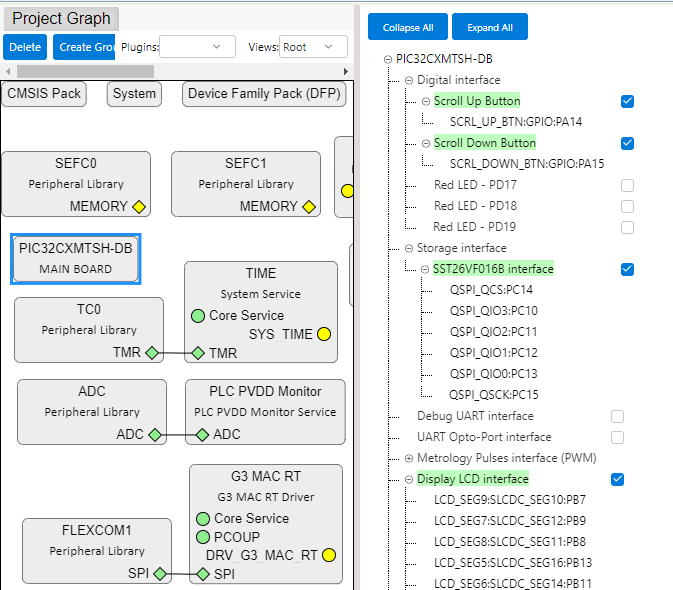Viewport: 673px width, 590px height.
Task: Open the Plugins dropdown
Action: (x=197, y=47)
